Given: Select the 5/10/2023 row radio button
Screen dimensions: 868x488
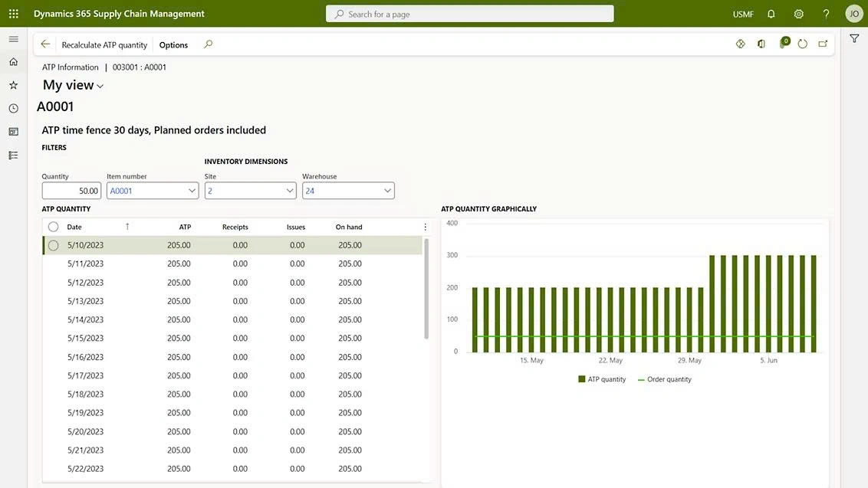Looking at the screenshot, I should 53,245.
